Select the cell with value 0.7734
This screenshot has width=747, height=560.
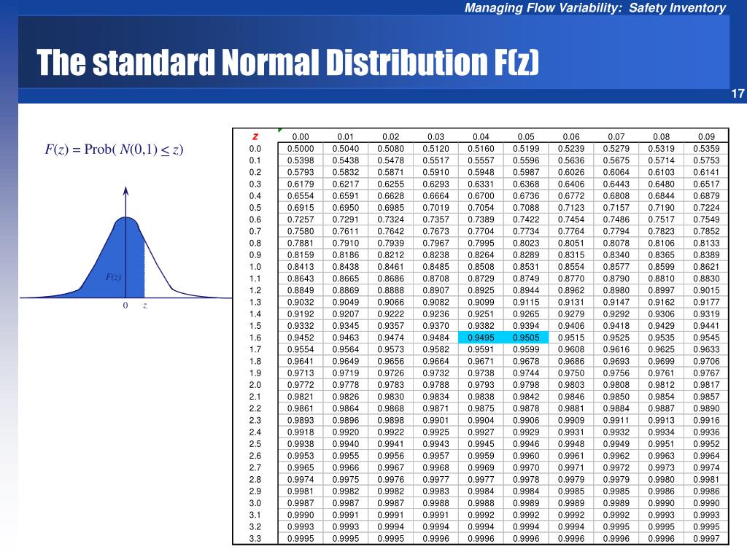pyautogui.click(x=526, y=231)
